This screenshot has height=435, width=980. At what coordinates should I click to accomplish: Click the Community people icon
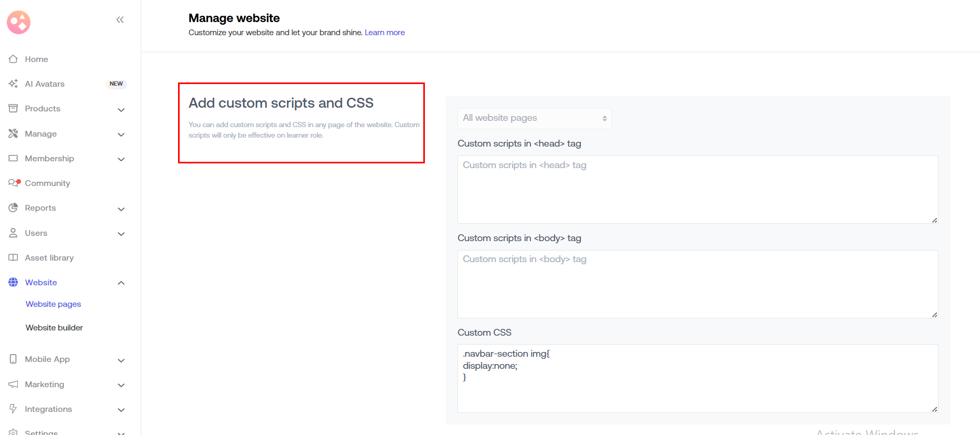pos(14,183)
